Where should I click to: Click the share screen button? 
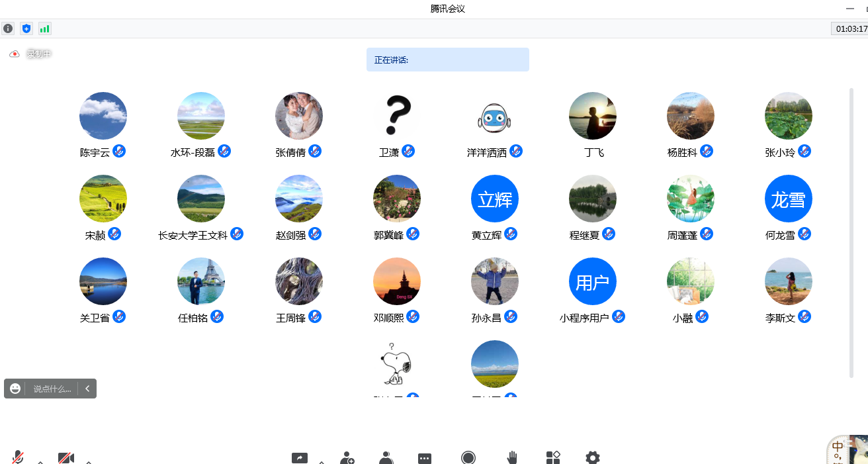[x=300, y=457]
